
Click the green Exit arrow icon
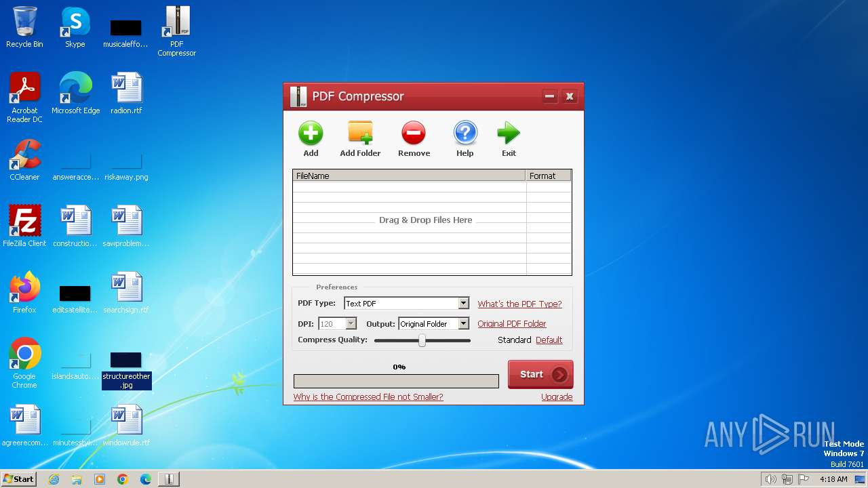point(509,134)
